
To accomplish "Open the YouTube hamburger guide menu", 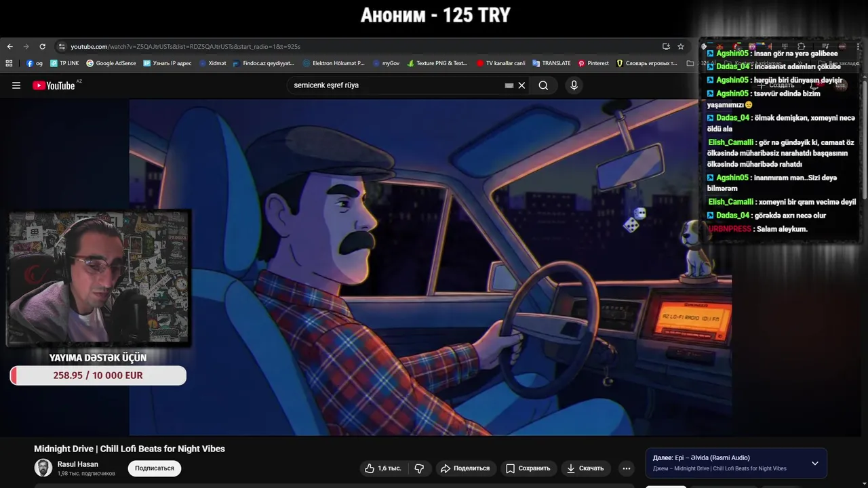I will click(x=16, y=85).
